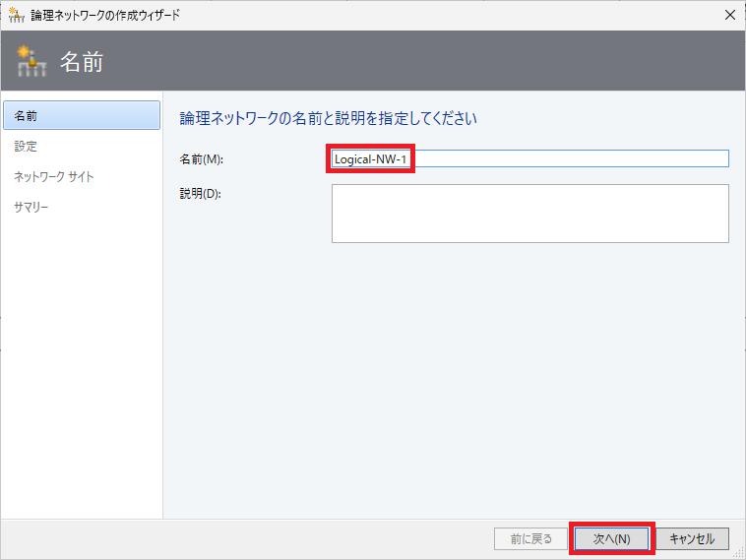
Task: Click the logical network icon in header banner
Action: pos(31,61)
